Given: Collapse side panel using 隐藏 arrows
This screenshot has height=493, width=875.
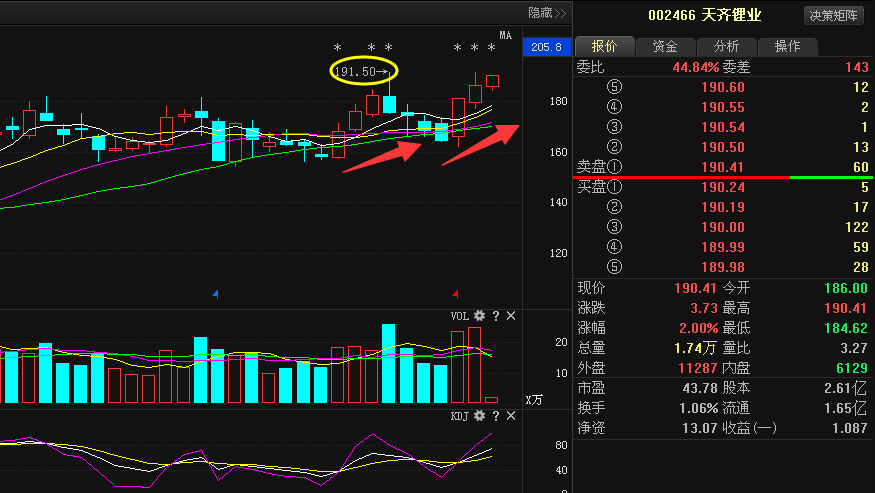Looking at the screenshot, I should pos(547,13).
